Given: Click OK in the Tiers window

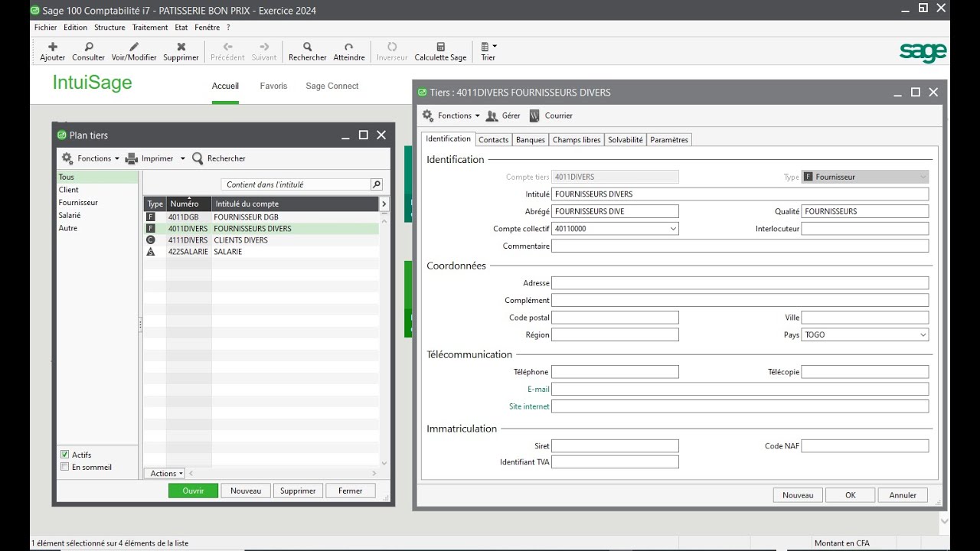Looking at the screenshot, I should click(x=850, y=495).
